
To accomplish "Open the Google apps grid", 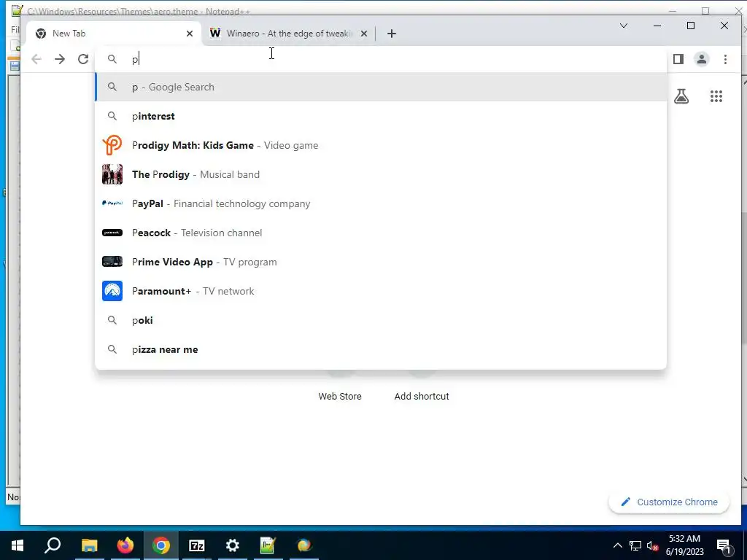I will pyautogui.click(x=716, y=97).
